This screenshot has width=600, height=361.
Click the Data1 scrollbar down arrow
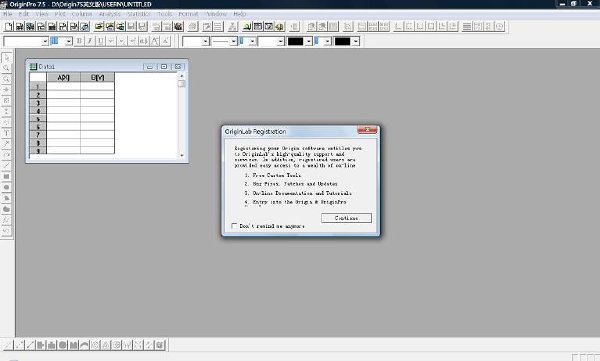coord(182,155)
